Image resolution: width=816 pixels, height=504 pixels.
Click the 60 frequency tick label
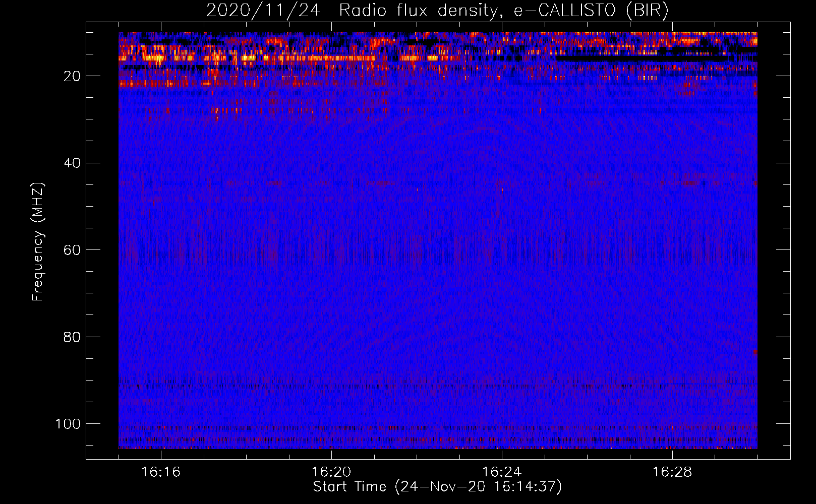(x=72, y=250)
